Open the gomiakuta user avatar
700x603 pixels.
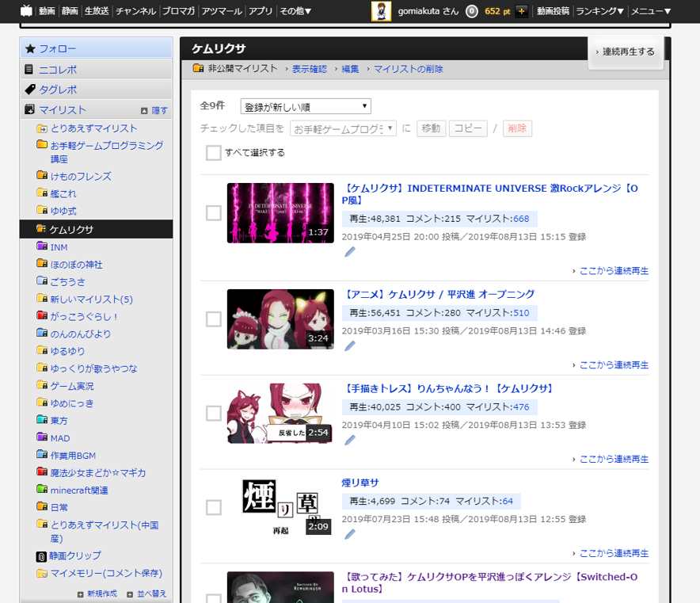point(381,11)
